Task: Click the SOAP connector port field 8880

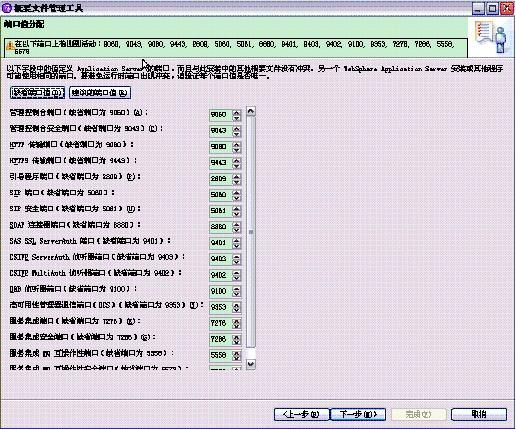Action: [220, 227]
